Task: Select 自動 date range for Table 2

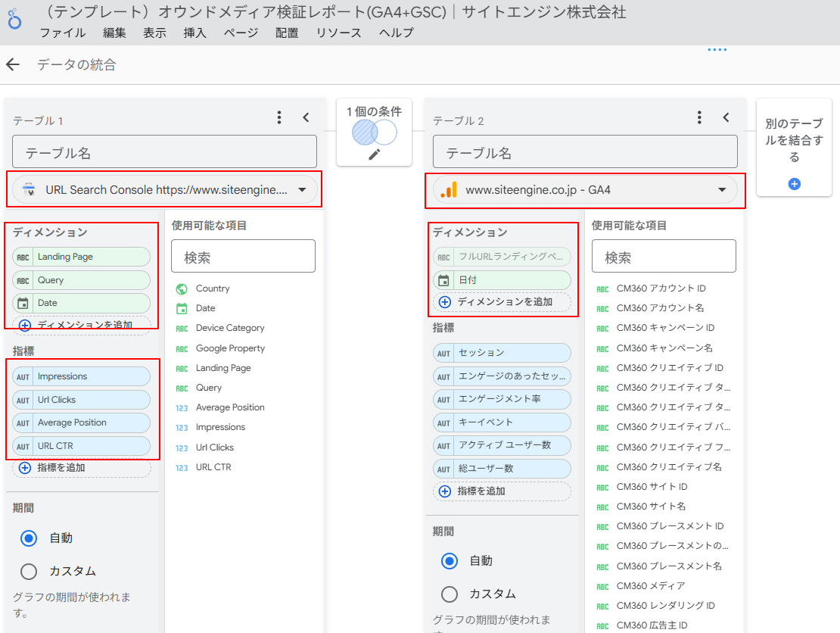Action: pyautogui.click(x=449, y=561)
